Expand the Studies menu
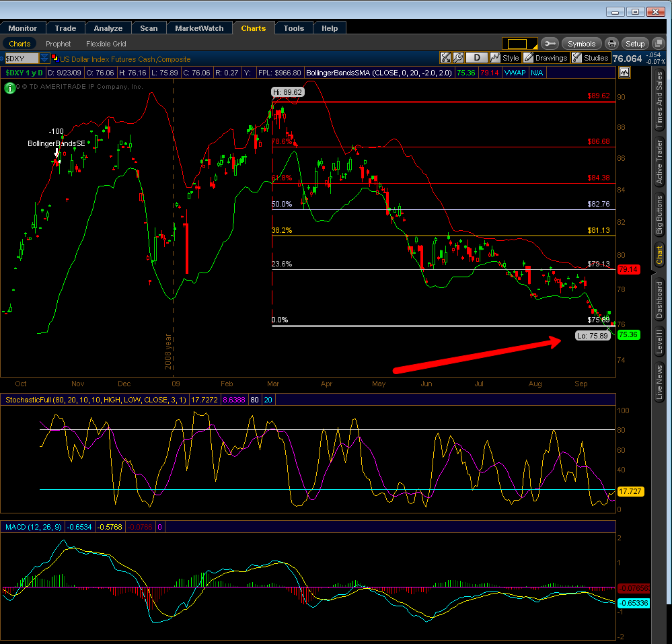This screenshot has width=672, height=644. pyautogui.click(x=590, y=58)
